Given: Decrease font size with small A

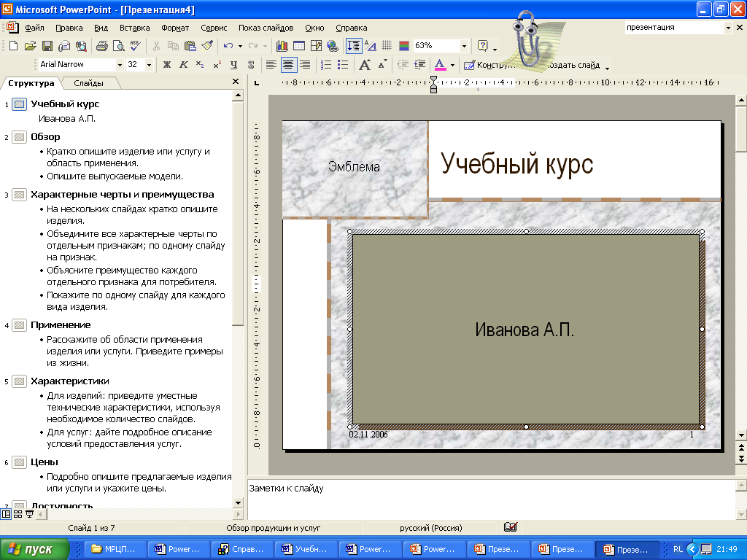Looking at the screenshot, I should tap(382, 64).
